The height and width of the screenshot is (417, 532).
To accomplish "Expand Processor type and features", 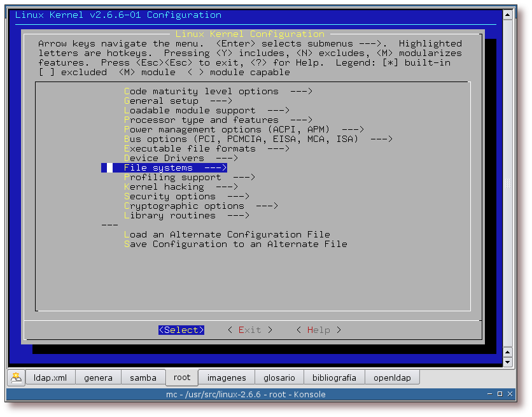I will [x=218, y=120].
